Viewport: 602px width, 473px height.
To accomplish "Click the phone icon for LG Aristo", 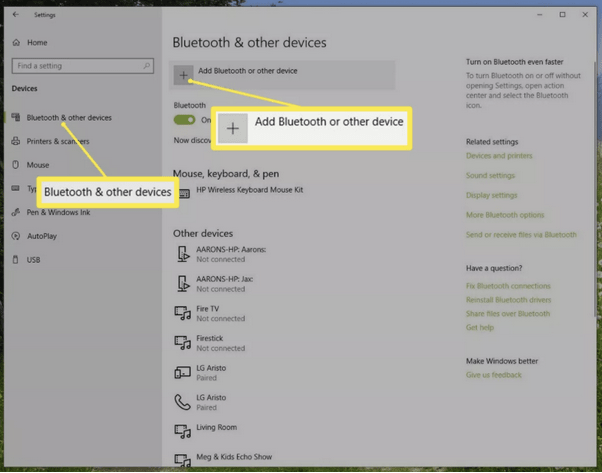I will click(182, 402).
